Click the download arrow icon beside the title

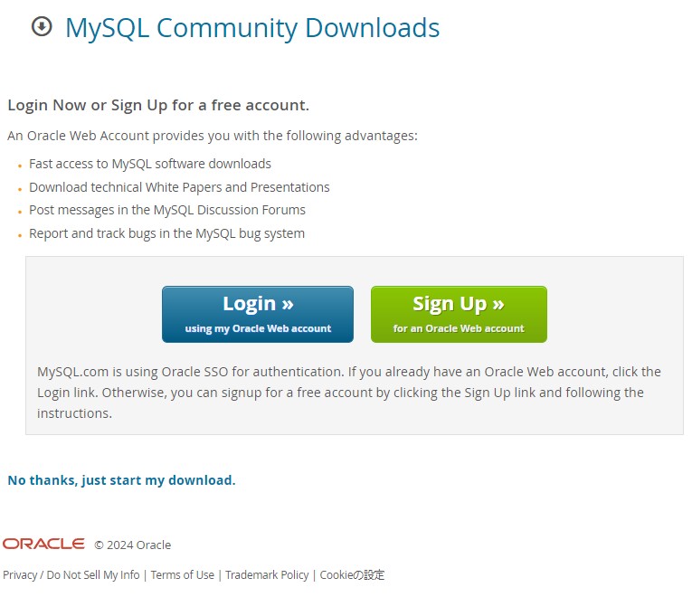42,27
